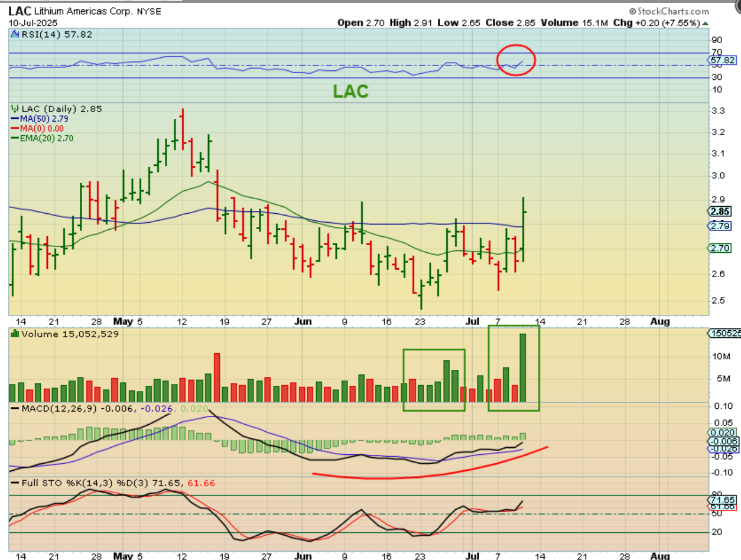Click the tallest green volume bar for July 10
The image size is (741, 560).
pos(523,369)
